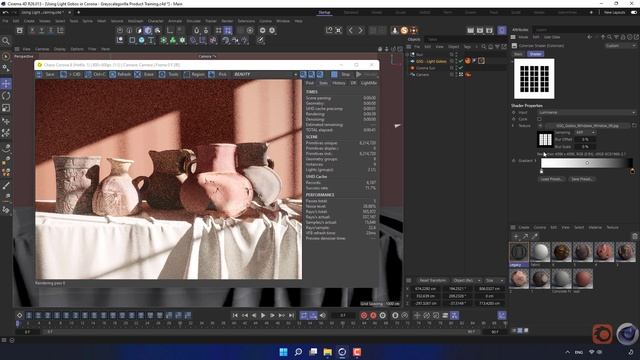Screen dimensions: 640x360
Task: Switch to History tab in VFB side panel
Action: 339,83
